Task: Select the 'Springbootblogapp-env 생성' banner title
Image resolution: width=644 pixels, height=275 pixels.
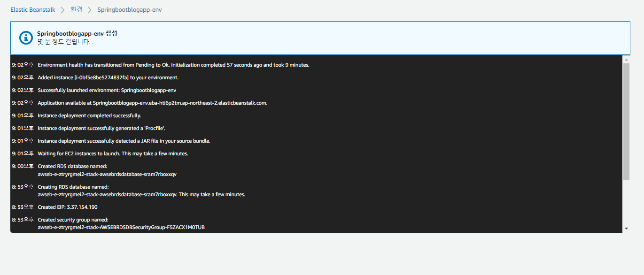Action: [77, 34]
